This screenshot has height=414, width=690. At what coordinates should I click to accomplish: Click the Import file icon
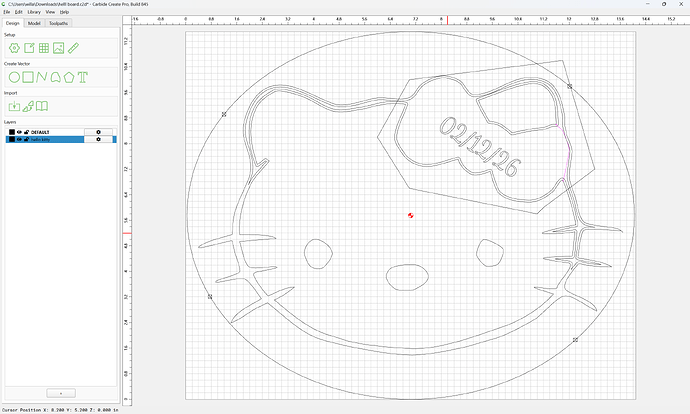coord(14,106)
